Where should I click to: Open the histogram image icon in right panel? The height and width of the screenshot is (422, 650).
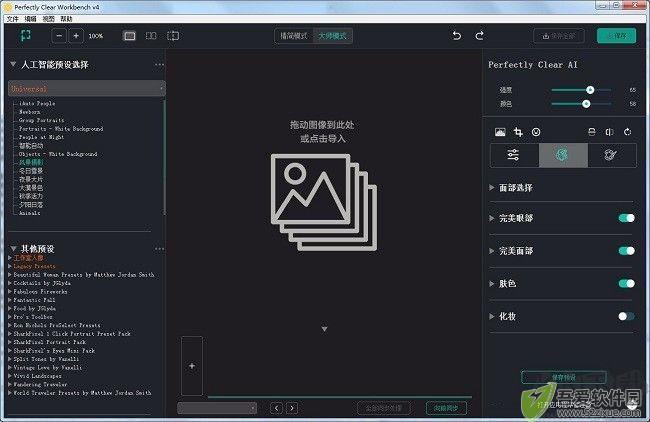pyautogui.click(x=500, y=132)
